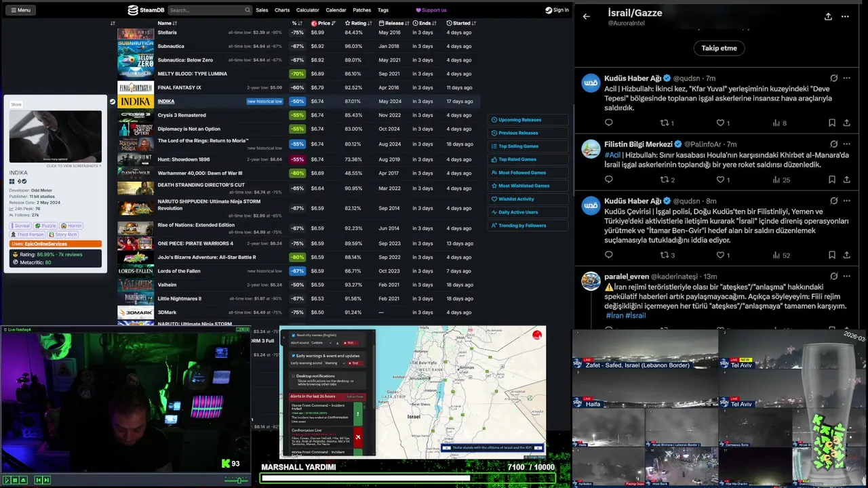The image size is (868, 488).
Task: Share the Kudüs Haber Ağı 8m tweet
Action: (846, 255)
